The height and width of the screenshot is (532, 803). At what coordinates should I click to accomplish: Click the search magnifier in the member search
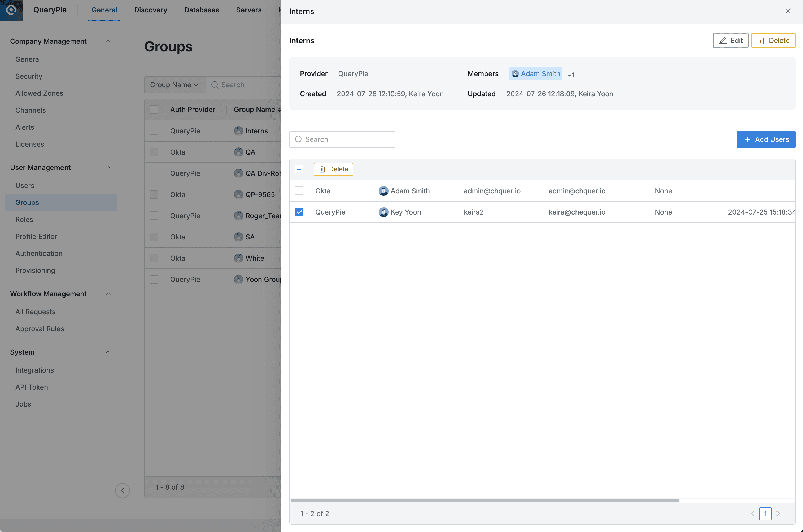click(x=299, y=139)
